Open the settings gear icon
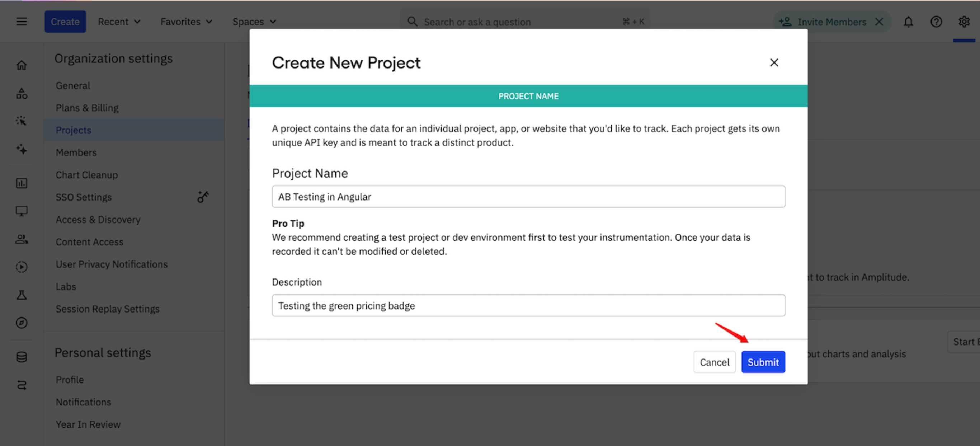 [x=965, y=22]
